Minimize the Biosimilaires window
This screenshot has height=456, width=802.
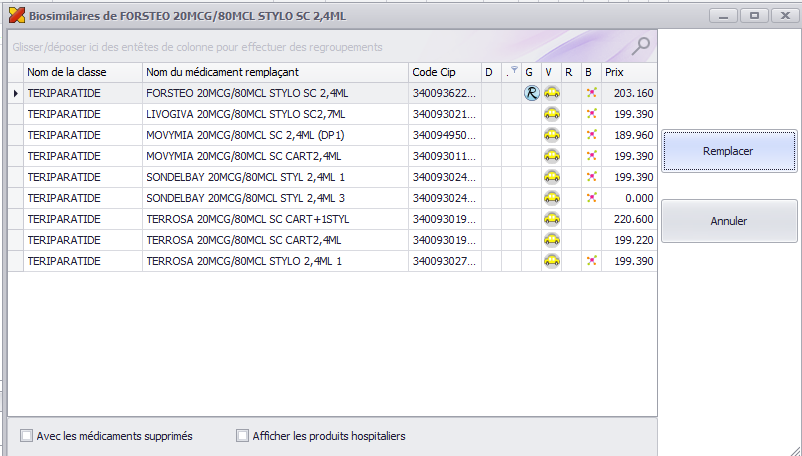[x=723, y=16]
